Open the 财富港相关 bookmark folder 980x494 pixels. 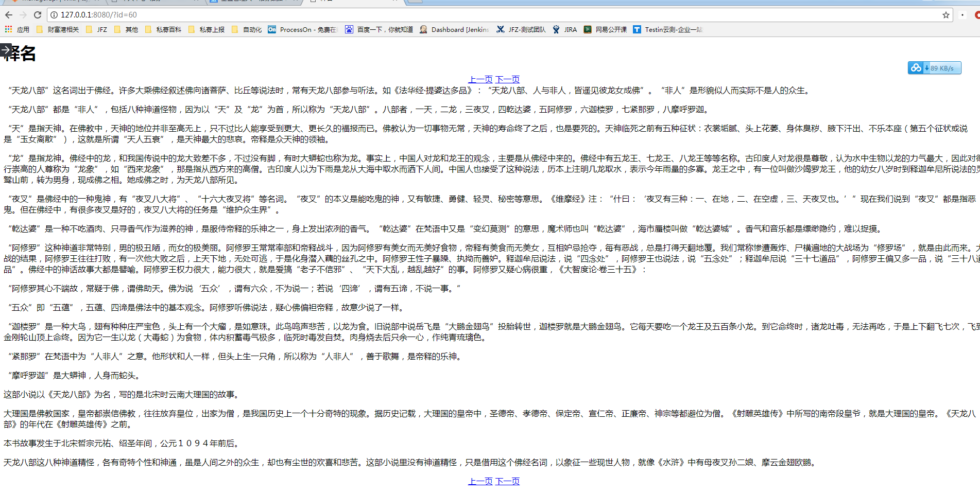pos(58,29)
